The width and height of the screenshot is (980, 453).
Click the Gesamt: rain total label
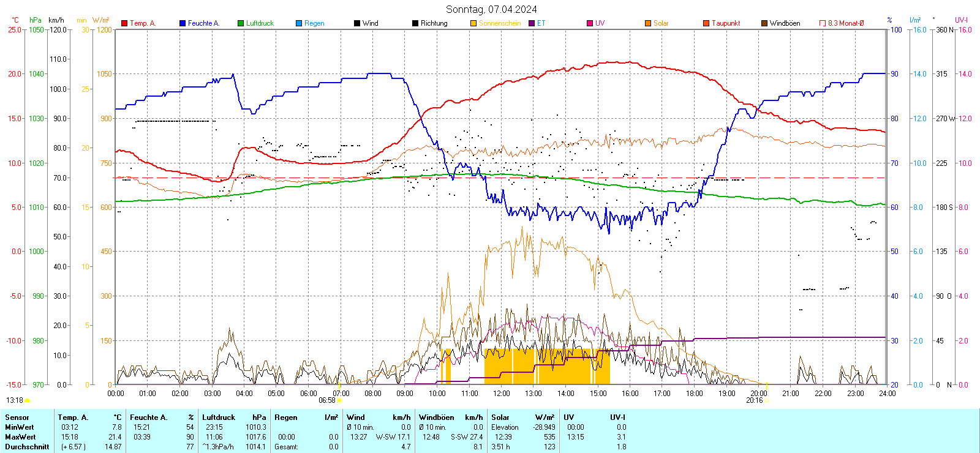tap(286, 447)
